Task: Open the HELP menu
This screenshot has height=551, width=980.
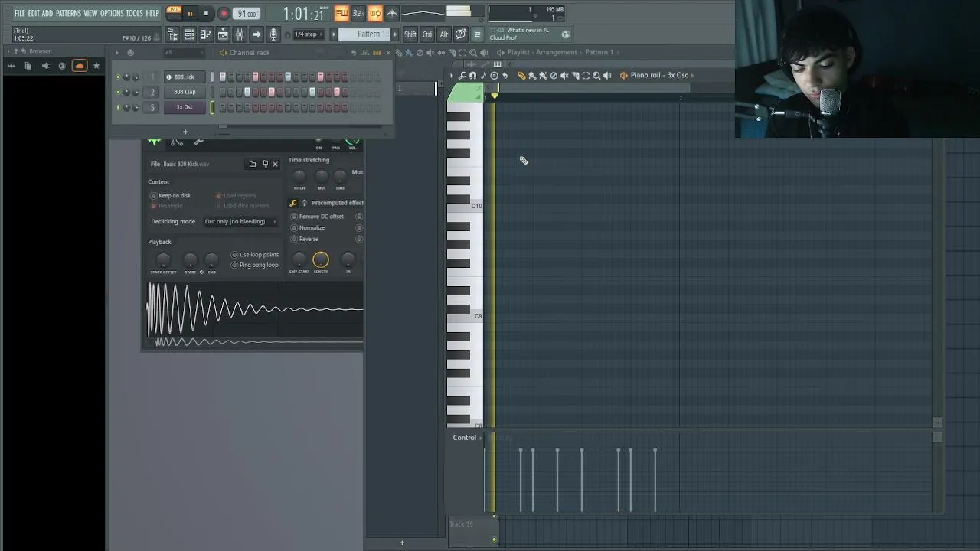Action: click(x=152, y=13)
